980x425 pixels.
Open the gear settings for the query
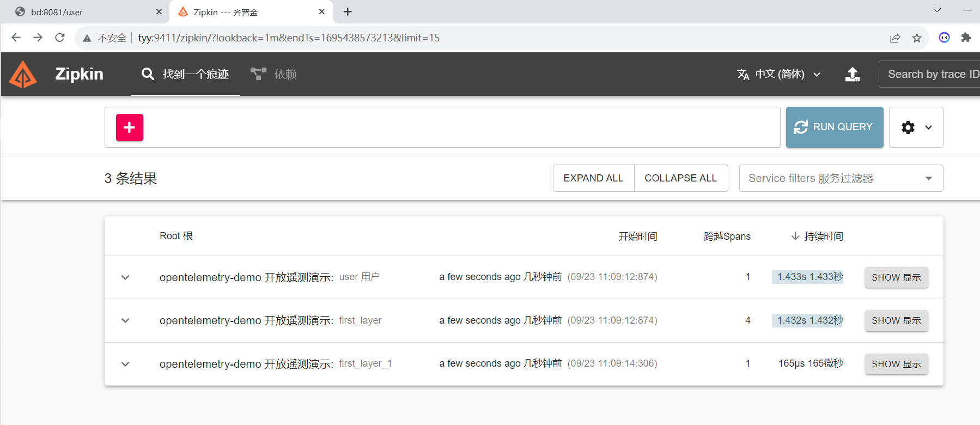(x=916, y=127)
